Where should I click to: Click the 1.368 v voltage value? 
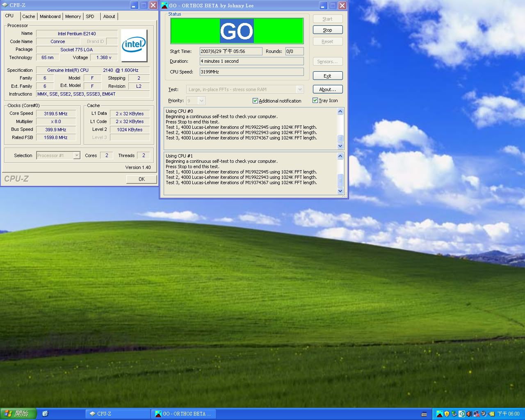click(x=104, y=57)
